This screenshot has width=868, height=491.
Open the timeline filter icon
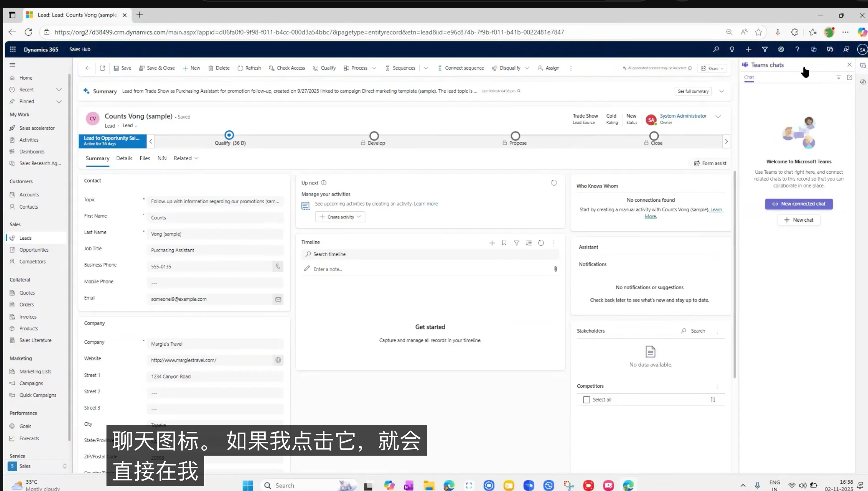(517, 243)
